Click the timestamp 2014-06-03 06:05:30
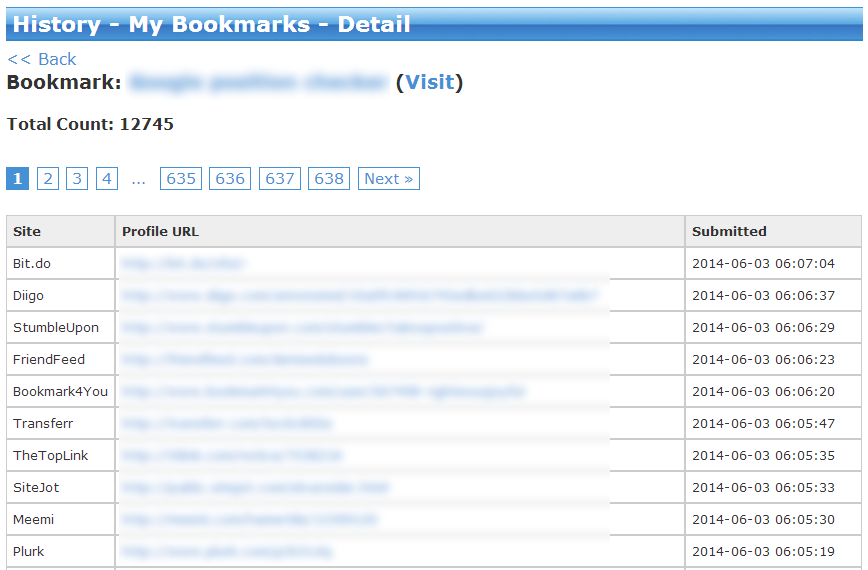 click(x=763, y=520)
